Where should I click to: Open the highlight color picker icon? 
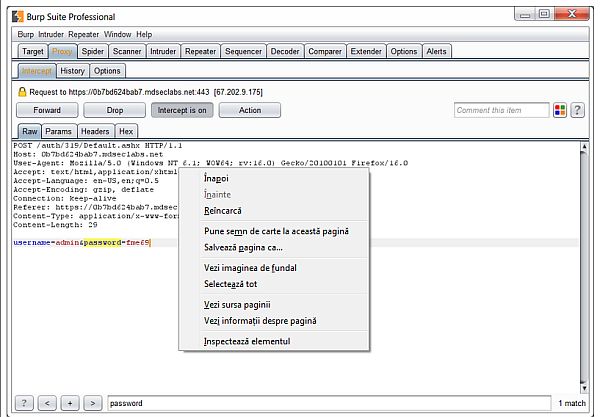click(559, 110)
